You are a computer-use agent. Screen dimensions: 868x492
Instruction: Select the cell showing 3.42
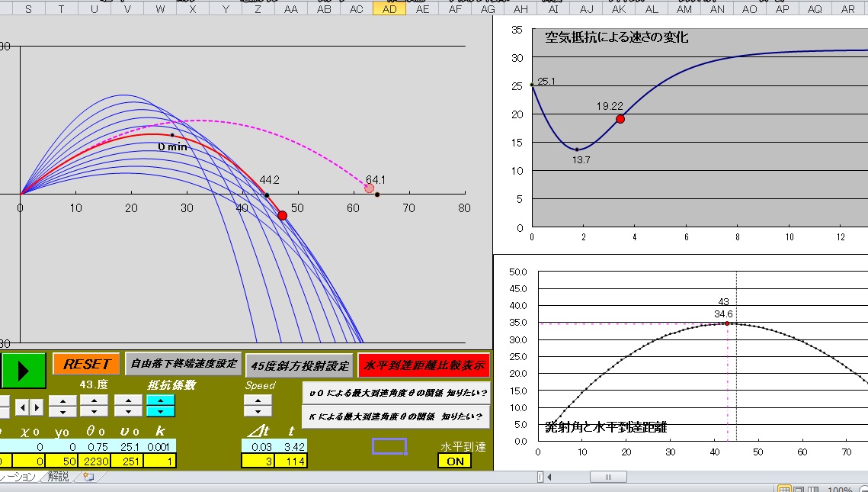[x=290, y=446]
